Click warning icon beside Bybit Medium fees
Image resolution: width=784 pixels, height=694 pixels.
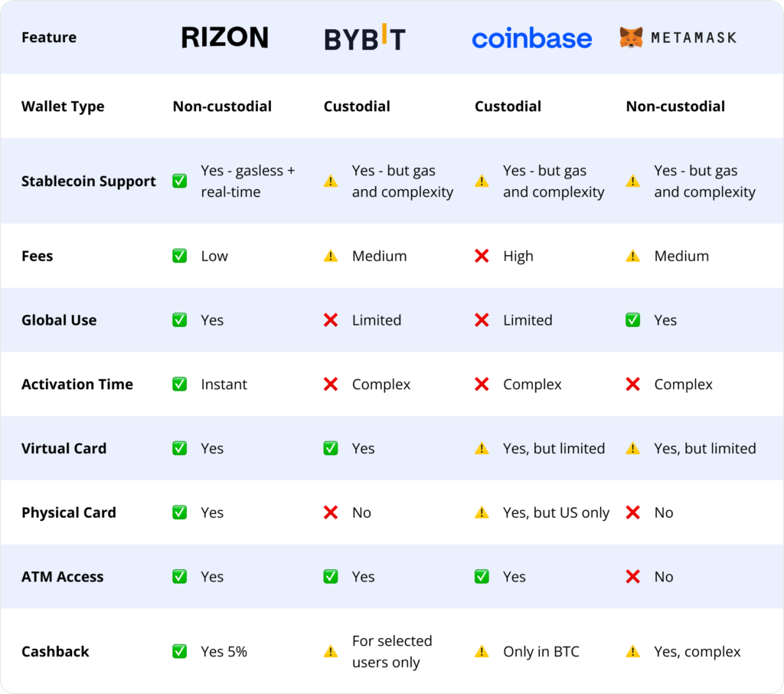[331, 256]
